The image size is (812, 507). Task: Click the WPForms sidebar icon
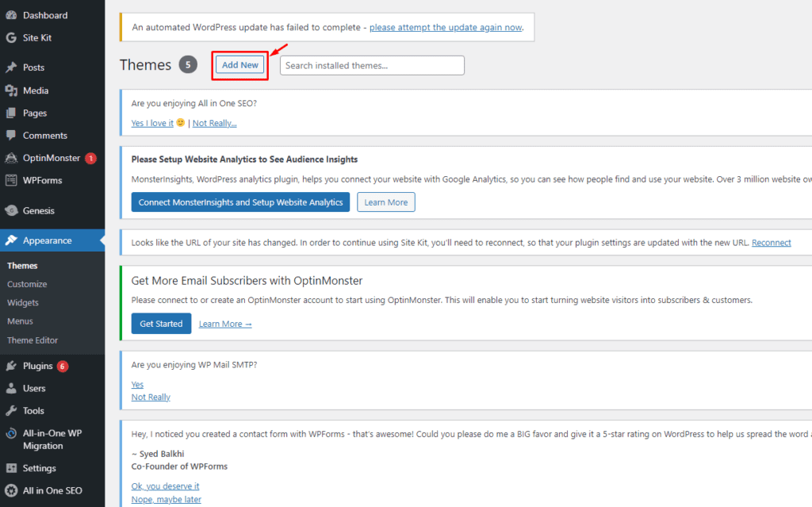(x=11, y=180)
